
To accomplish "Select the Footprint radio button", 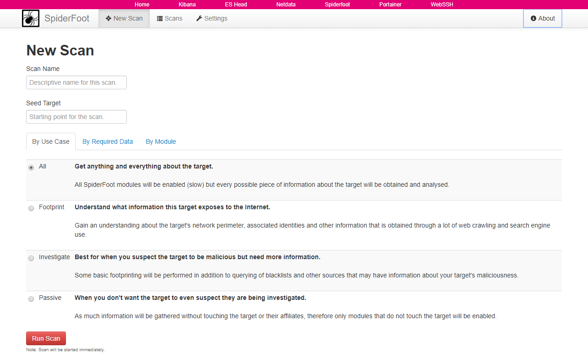I will pyautogui.click(x=31, y=208).
